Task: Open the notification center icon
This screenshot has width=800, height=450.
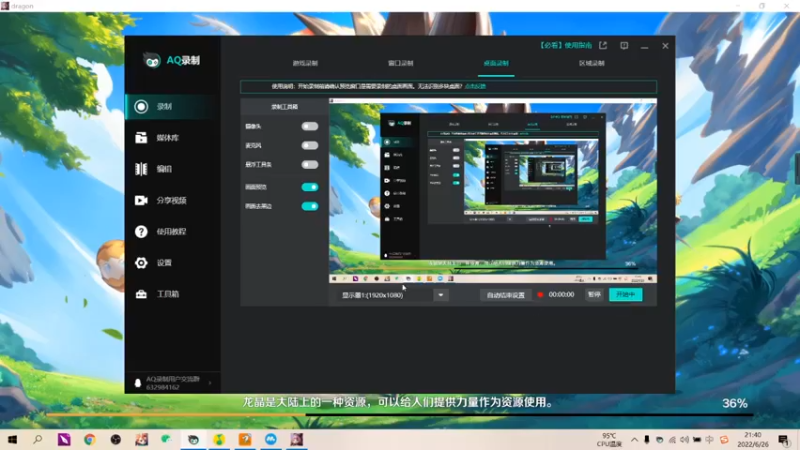Action: coord(783,439)
